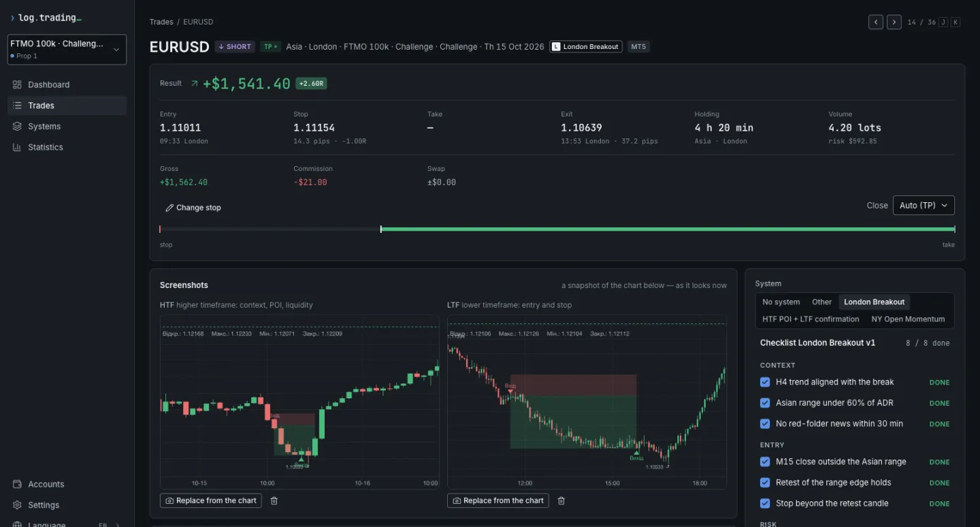Click the Accounts wallet icon
Image resolution: width=980 pixels, height=527 pixels.
tap(17, 484)
